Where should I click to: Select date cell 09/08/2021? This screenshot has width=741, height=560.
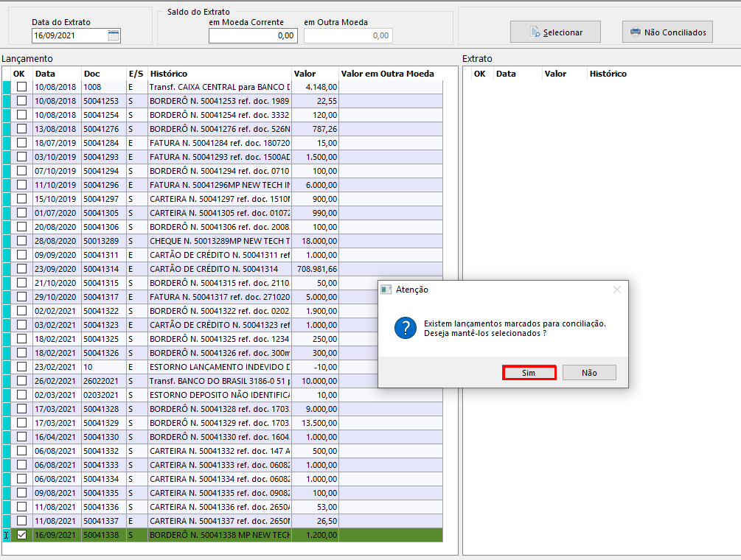pyautogui.click(x=58, y=493)
